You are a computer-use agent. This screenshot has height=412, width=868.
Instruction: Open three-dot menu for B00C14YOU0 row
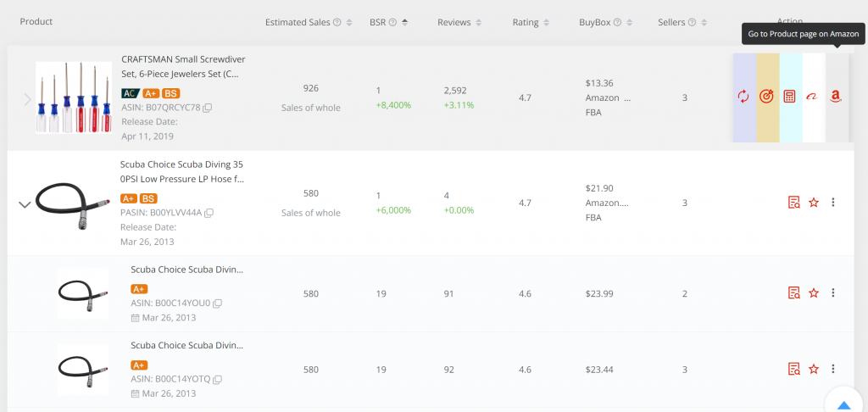pos(833,293)
